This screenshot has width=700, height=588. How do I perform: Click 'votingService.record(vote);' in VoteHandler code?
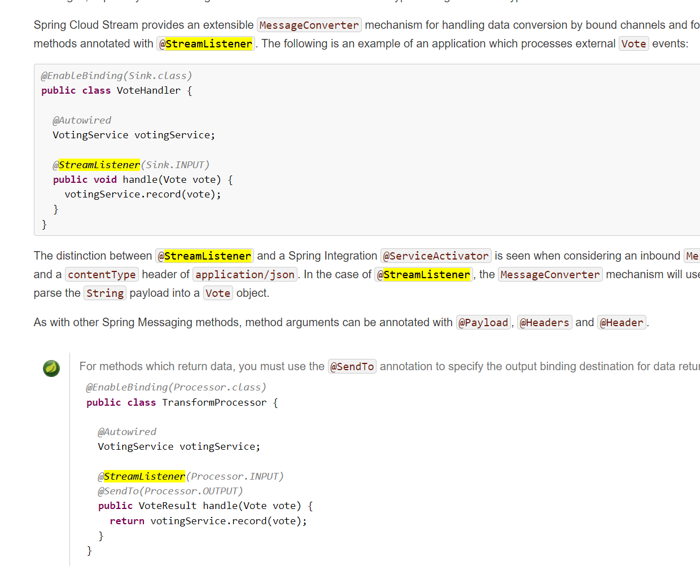(x=143, y=194)
